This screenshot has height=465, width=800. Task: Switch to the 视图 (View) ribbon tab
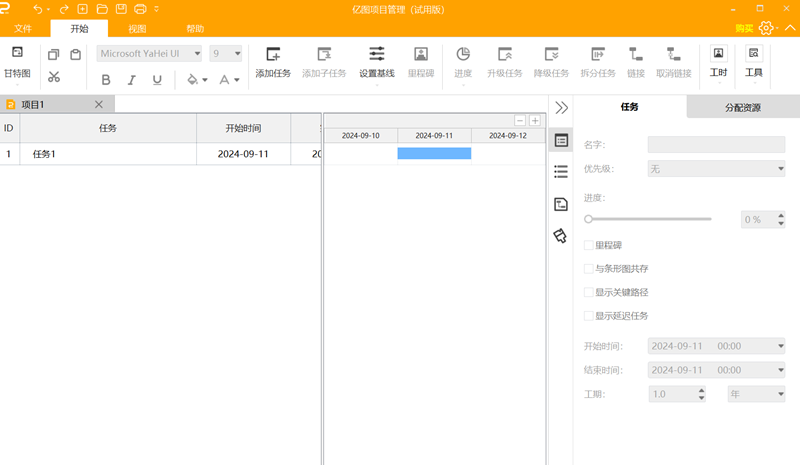137,29
